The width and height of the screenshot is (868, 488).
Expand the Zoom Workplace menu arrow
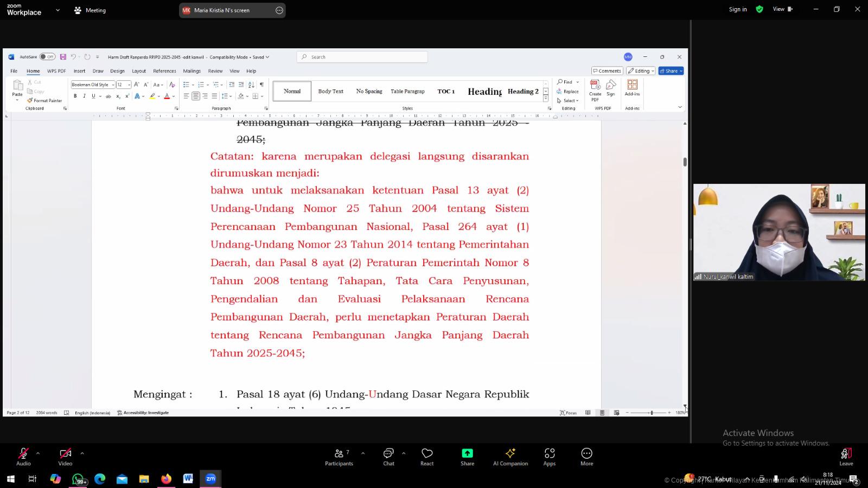point(58,10)
